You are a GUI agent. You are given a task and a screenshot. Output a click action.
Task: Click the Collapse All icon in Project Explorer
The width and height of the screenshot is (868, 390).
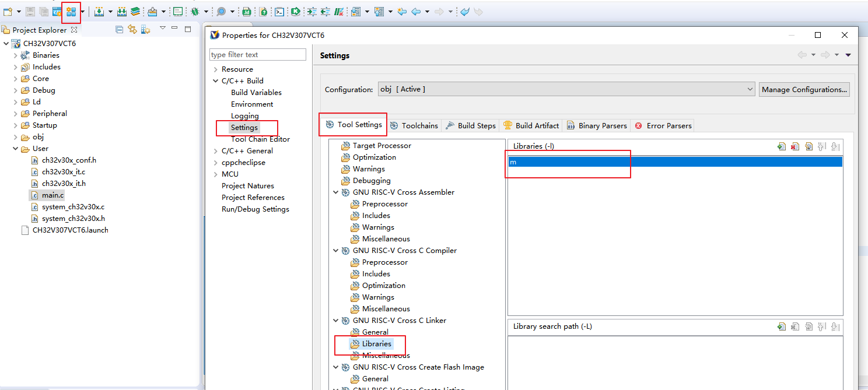click(x=120, y=29)
